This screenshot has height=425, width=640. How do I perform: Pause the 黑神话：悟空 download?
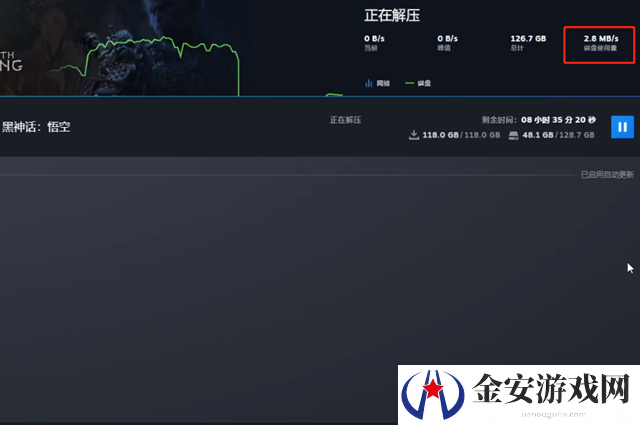tap(622, 127)
